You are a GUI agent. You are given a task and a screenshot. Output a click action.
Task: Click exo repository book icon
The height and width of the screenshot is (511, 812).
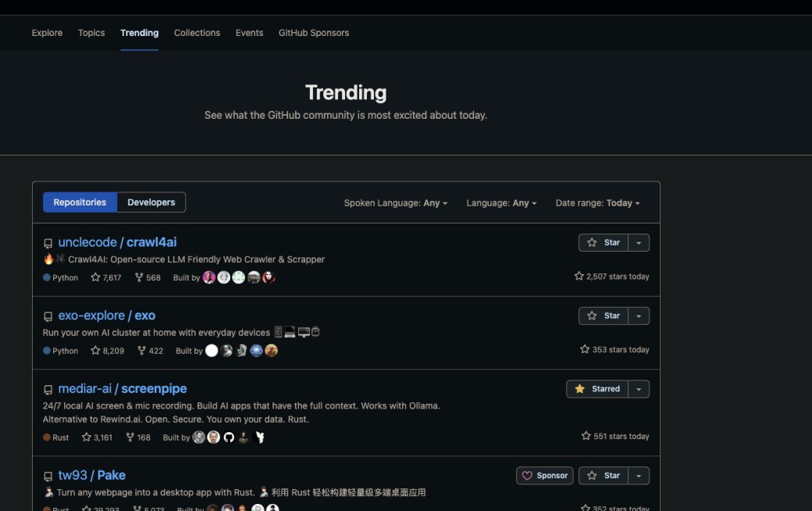pyautogui.click(x=48, y=316)
